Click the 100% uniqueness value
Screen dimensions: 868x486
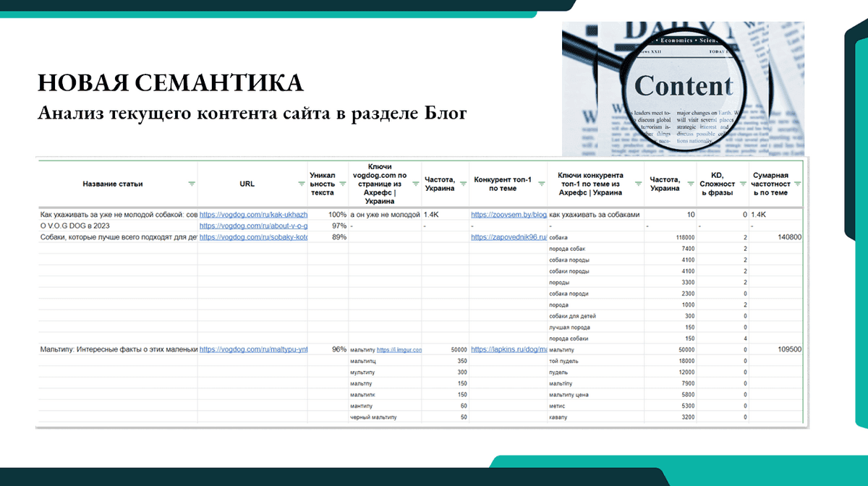pyautogui.click(x=337, y=215)
